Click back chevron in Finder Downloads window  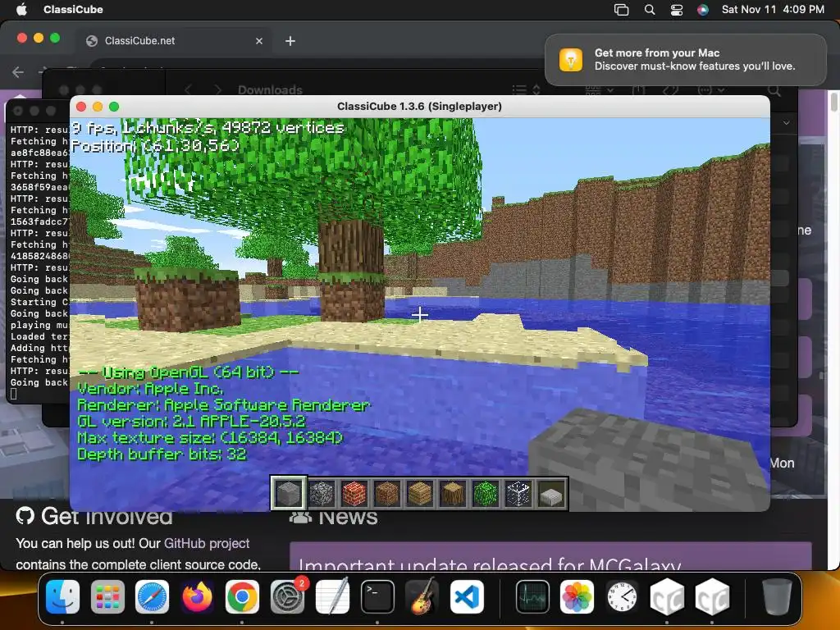pyautogui.click(x=188, y=89)
